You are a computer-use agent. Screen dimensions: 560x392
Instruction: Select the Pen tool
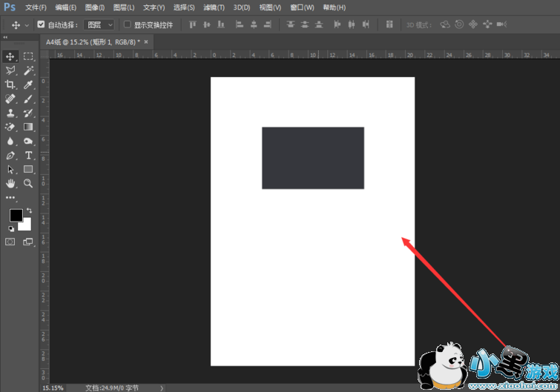(x=10, y=155)
